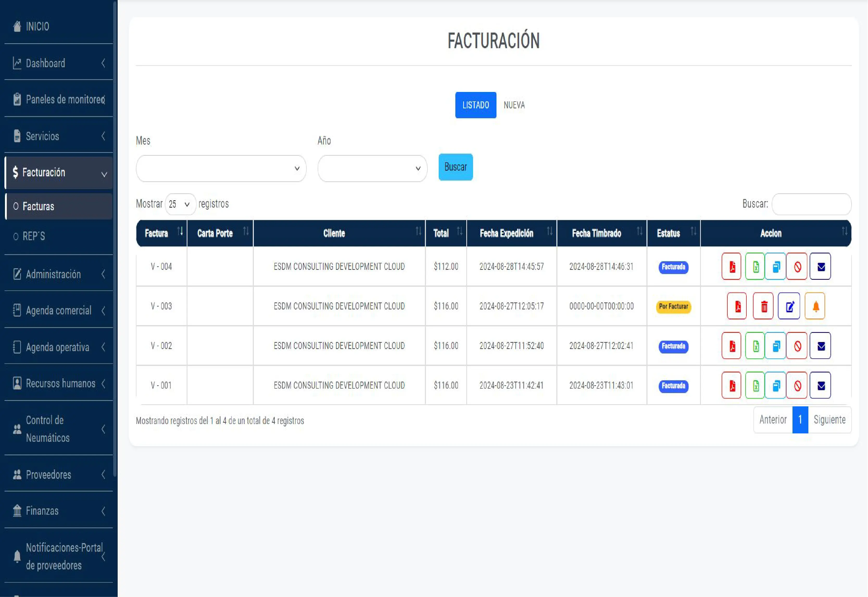Delete invoice V - 003 with trash icon
The image size is (868, 597).
(x=763, y=306)
